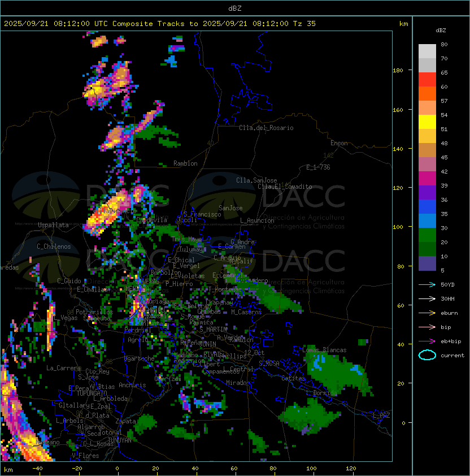Click the L_Dormida map label

(321, 393)
